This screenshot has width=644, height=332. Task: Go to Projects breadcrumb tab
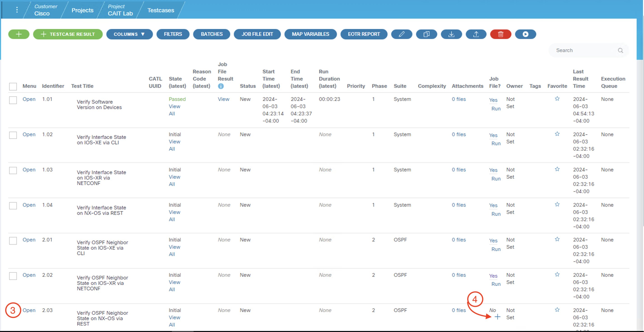(82, 10)
